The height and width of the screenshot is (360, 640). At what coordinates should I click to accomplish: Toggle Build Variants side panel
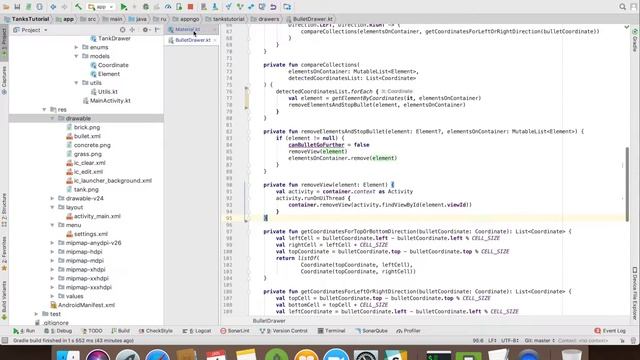coord(4,300)
